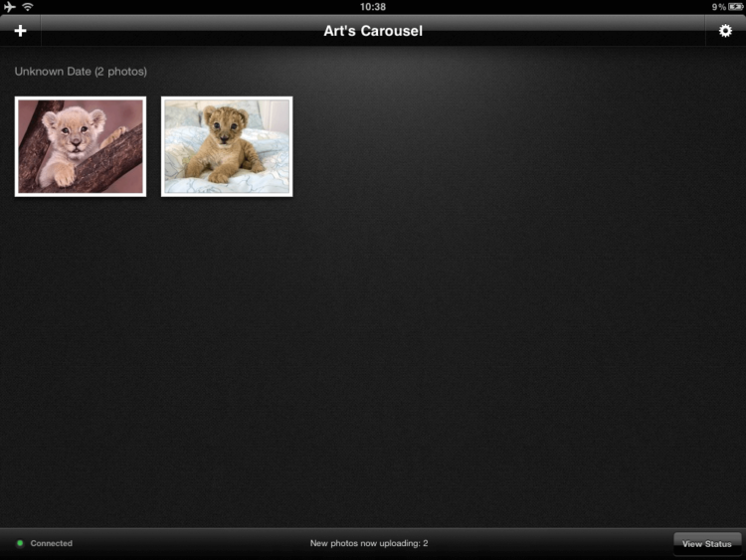Viewport: 746px width, 560px height.
Task: Click the New photos now uploading text
Action: (x=369, y=543)
